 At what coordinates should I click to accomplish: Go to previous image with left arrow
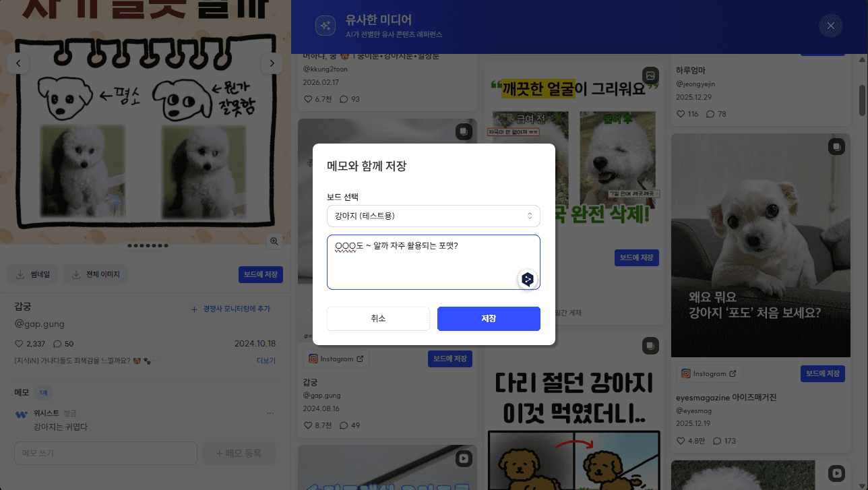click(19, 63)
